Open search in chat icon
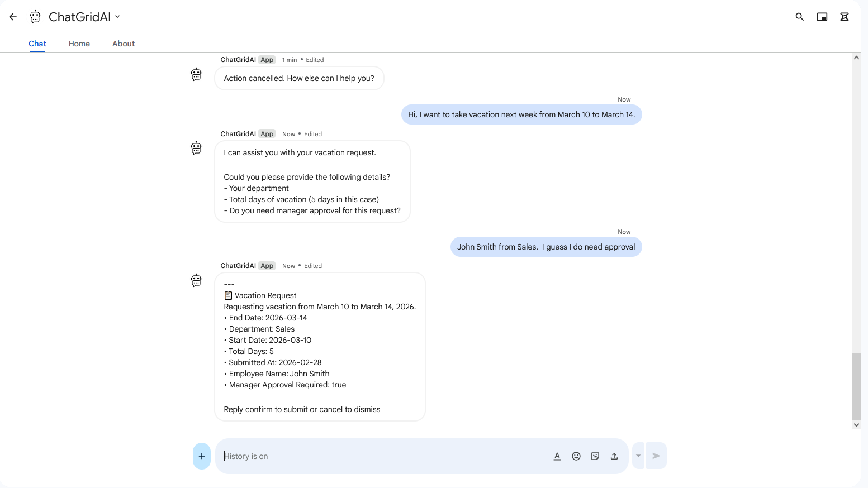This screenshot has height=488, width=868. point(799,17)
